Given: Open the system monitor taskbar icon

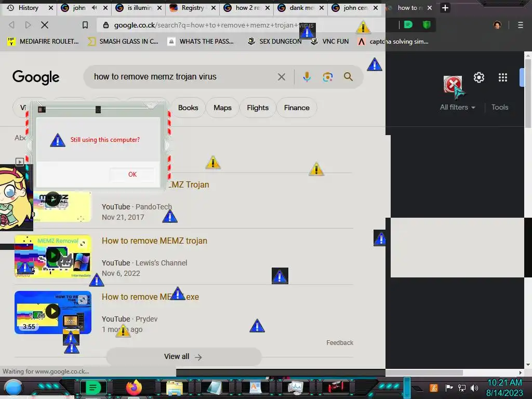Looking at the screenshot, I should click(296, 388).
